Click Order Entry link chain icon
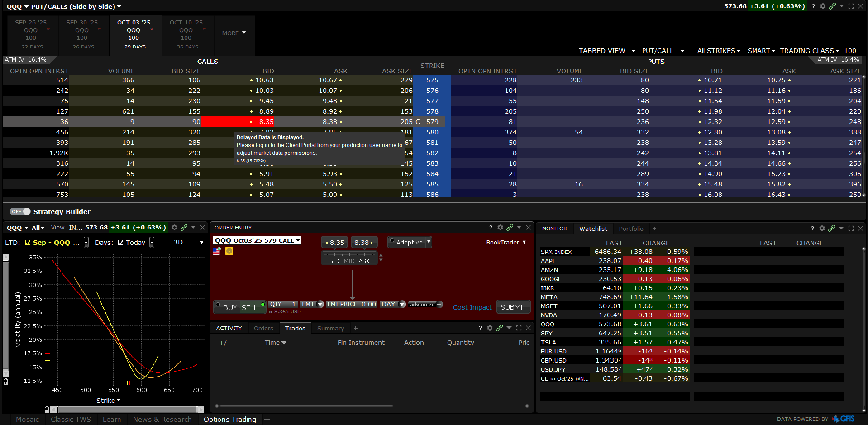Image resolution: width=868 pixels, height=425 pixels. tap(510, 227)
